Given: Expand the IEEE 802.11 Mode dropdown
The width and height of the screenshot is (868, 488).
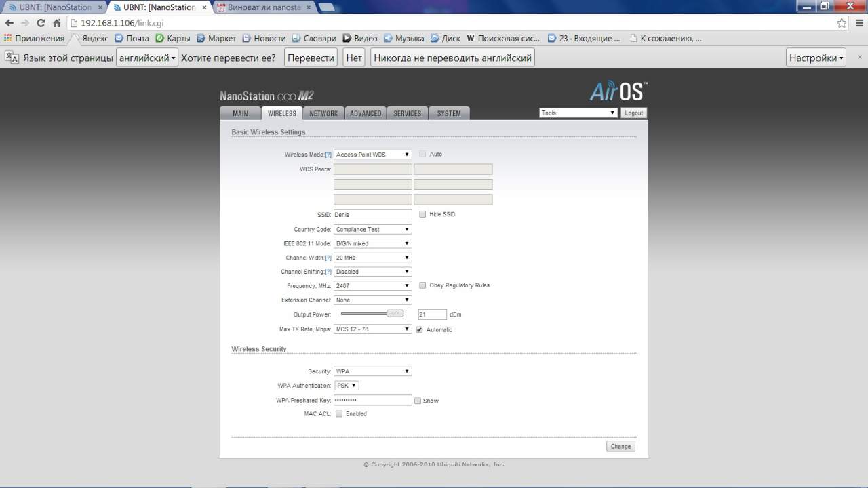Looking at the screenshot, I should [x=372, y=243].
